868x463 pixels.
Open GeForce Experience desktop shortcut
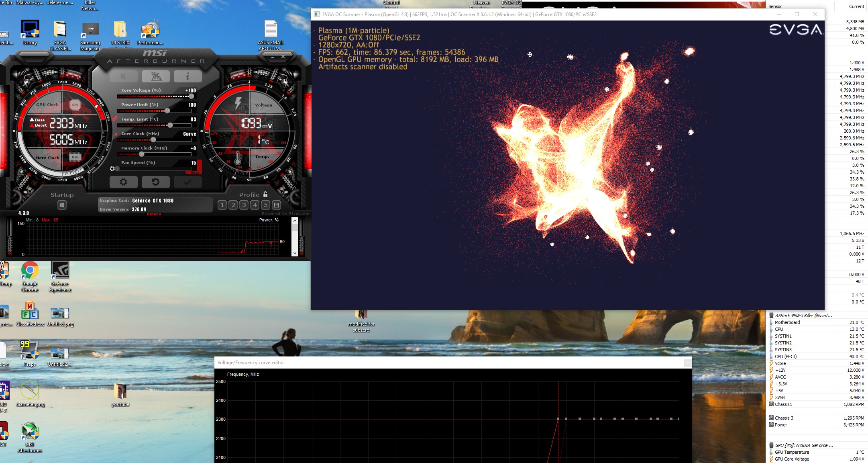60,277
